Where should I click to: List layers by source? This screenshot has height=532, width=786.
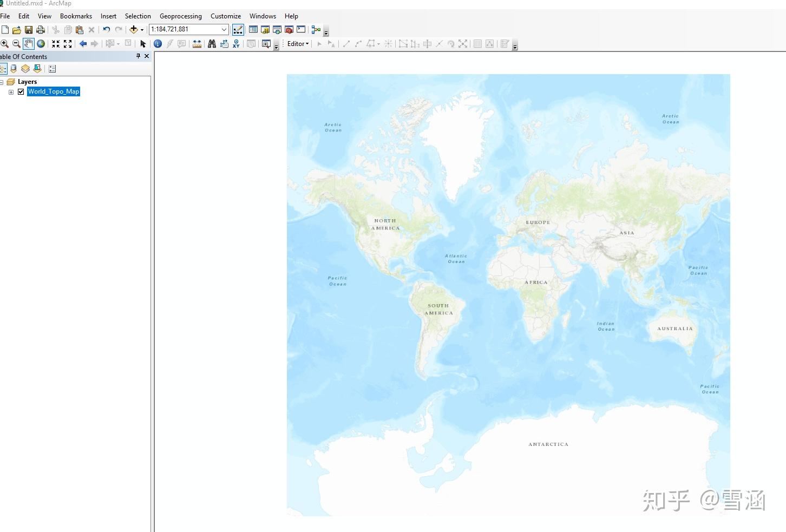(x=14, y=69)
